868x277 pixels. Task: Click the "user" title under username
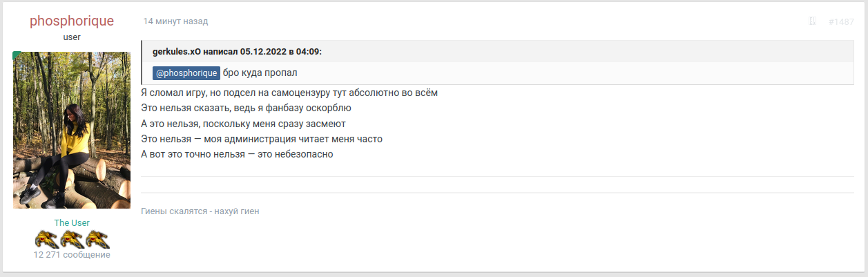click(72, 37)
